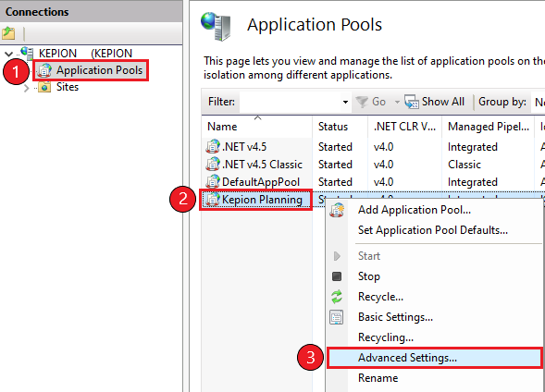Select the .NET v4.5 application pool
The image size is (545, 392).
244,147
